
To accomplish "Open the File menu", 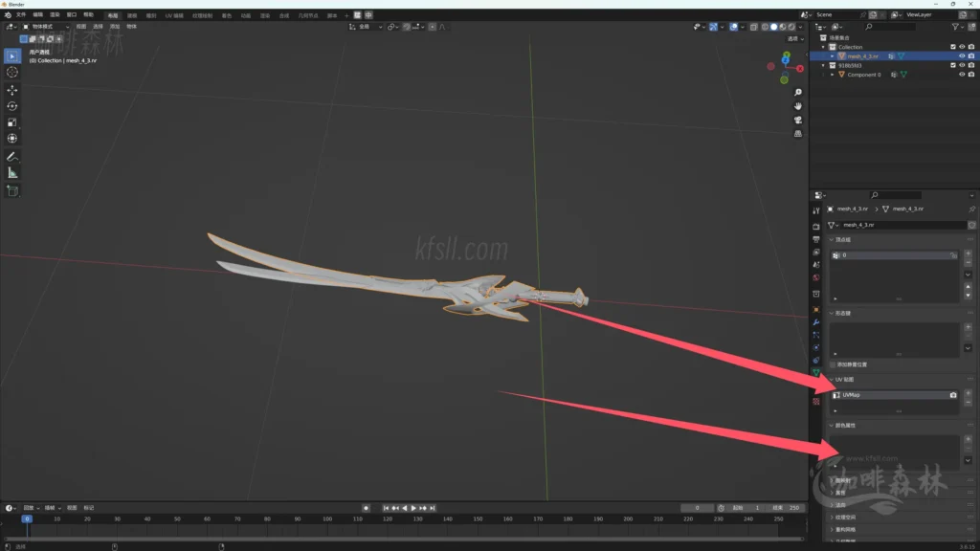I will point(21,15).
